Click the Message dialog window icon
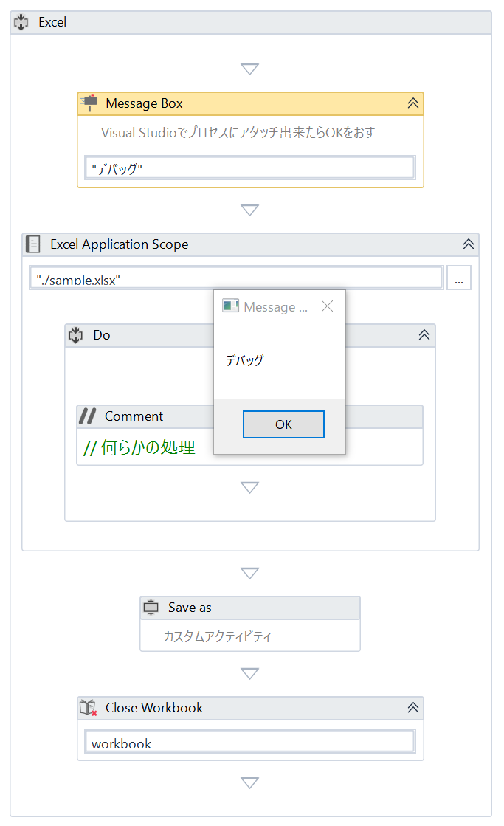Screen dimensions: 504x826 tap(231, 306)
